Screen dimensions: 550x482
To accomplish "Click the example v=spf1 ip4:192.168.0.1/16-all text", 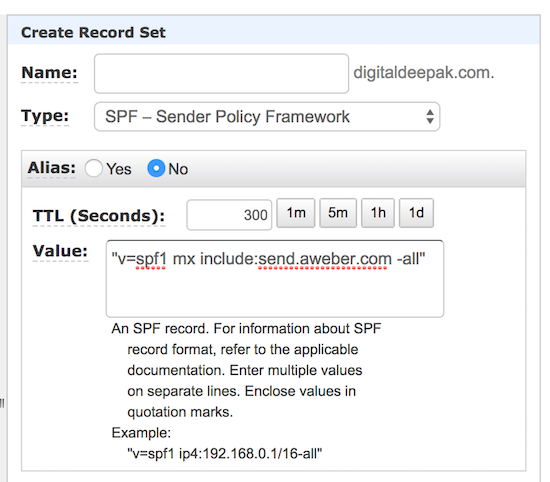I will [x=224, y=454].
